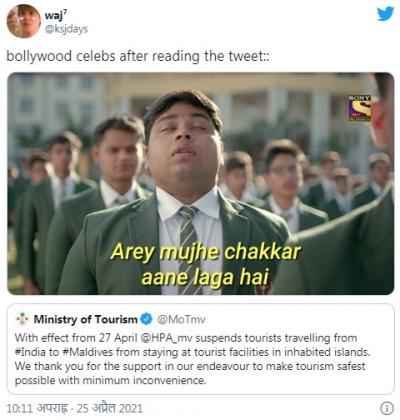Click the tweet info icon
Viewport: 400px width, 420px height.
click(386, 408)
